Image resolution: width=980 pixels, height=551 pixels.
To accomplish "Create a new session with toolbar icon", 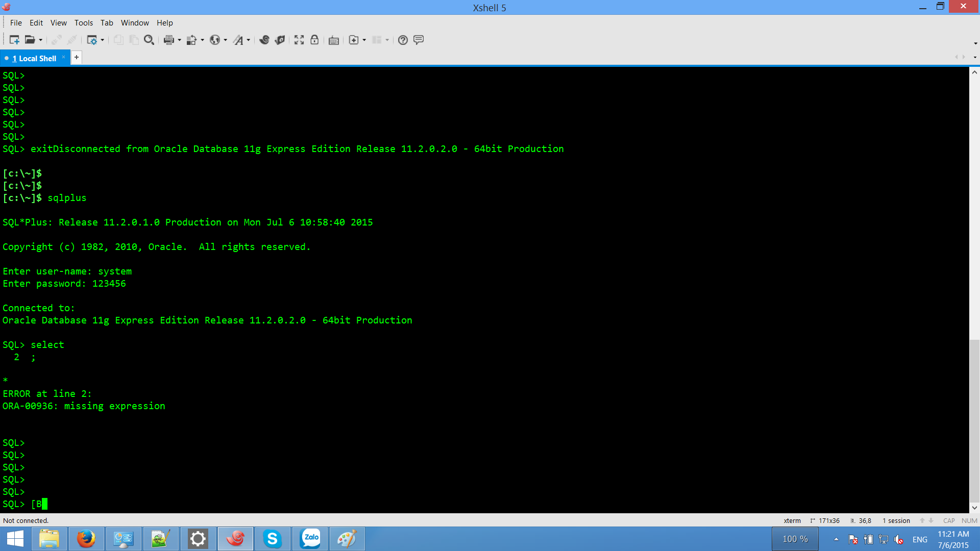I will point(14,40).
